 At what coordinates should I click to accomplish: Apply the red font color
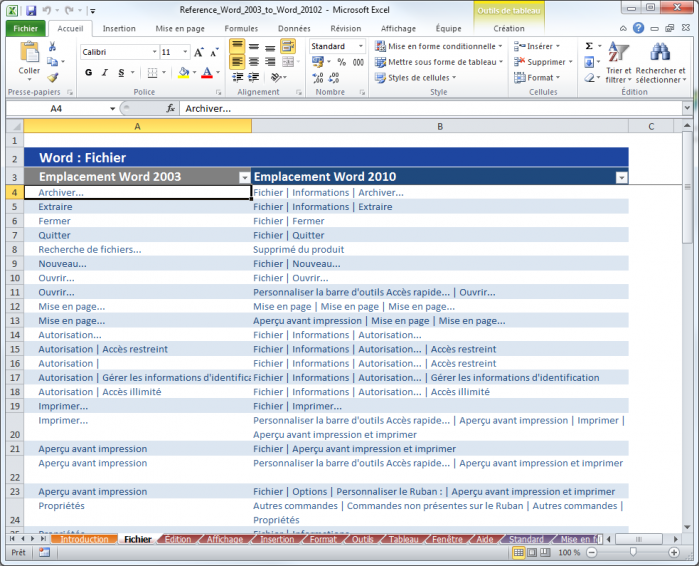click(x=207, y=72)
